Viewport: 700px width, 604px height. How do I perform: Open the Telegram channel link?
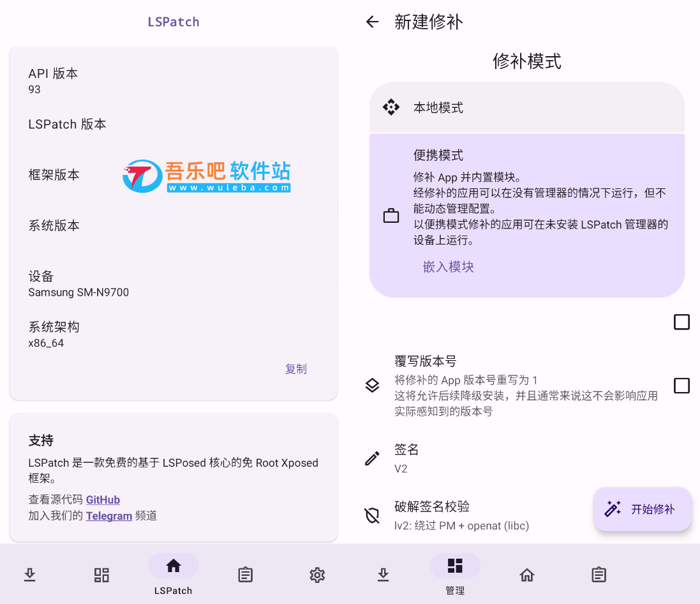(x=109, y=515)
